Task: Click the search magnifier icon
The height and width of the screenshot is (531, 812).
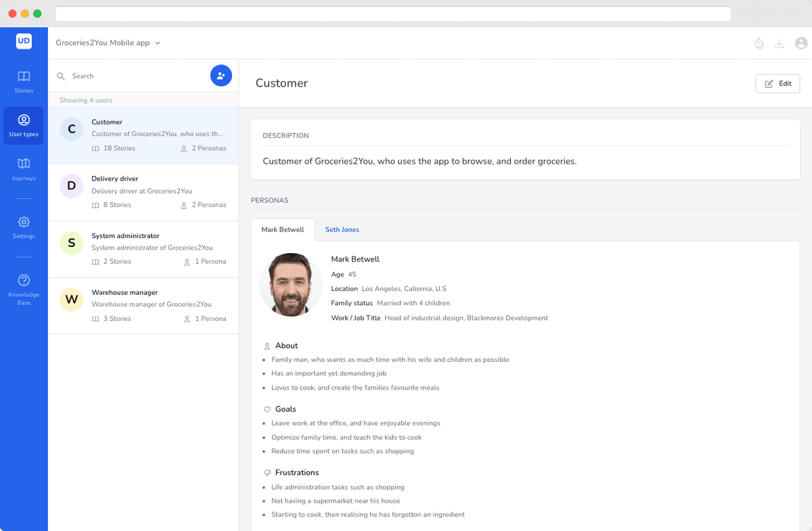Action: tap(62, 76)
